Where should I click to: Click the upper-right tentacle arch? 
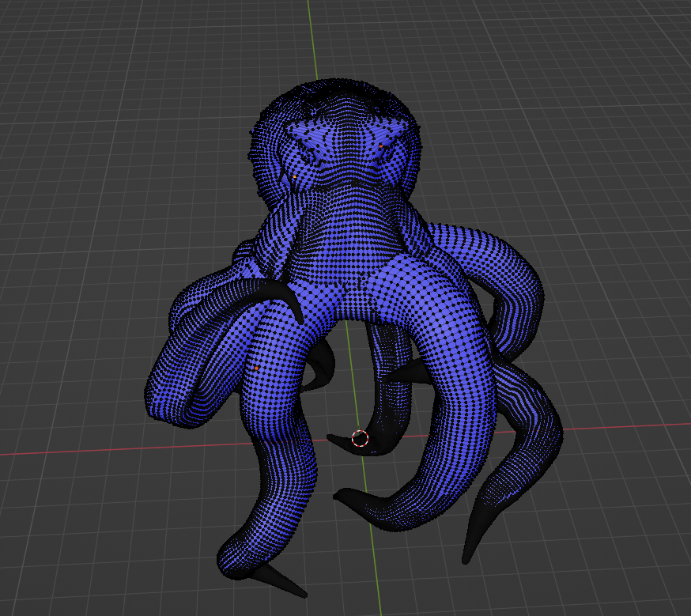tap(506, 261)
